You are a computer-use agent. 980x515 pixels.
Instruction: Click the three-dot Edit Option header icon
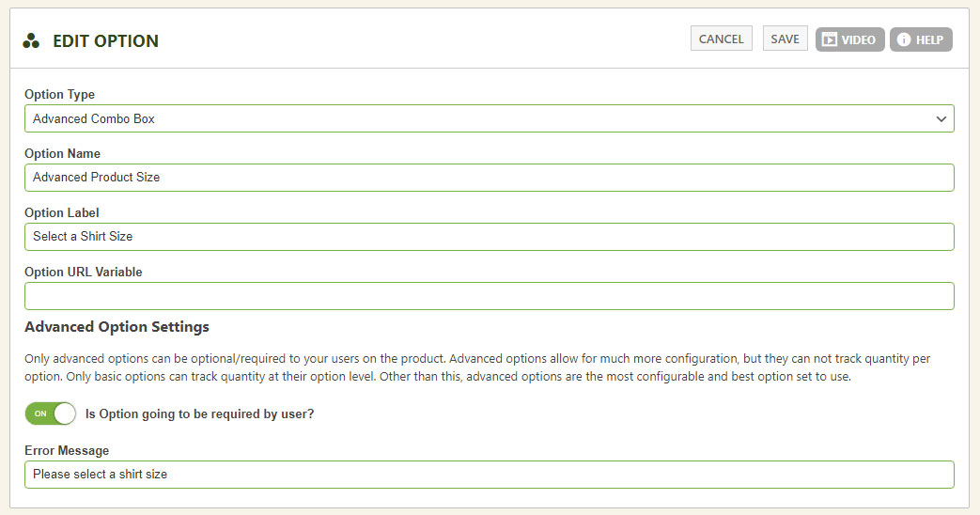coord(31,41)
